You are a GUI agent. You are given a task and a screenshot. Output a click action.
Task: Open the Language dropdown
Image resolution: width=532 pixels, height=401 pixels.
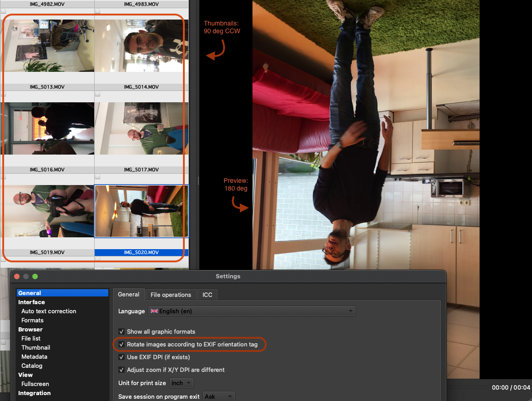click(251, 311)
